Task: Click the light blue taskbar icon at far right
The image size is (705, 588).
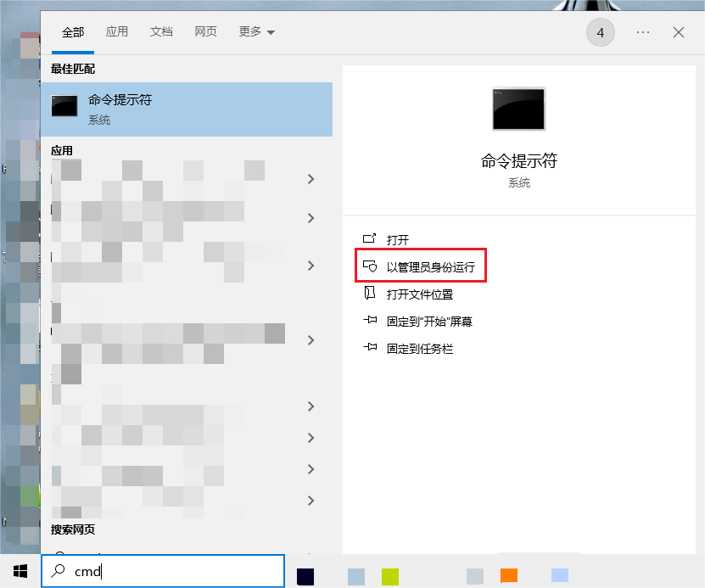Action: click(x=560, y=575)
